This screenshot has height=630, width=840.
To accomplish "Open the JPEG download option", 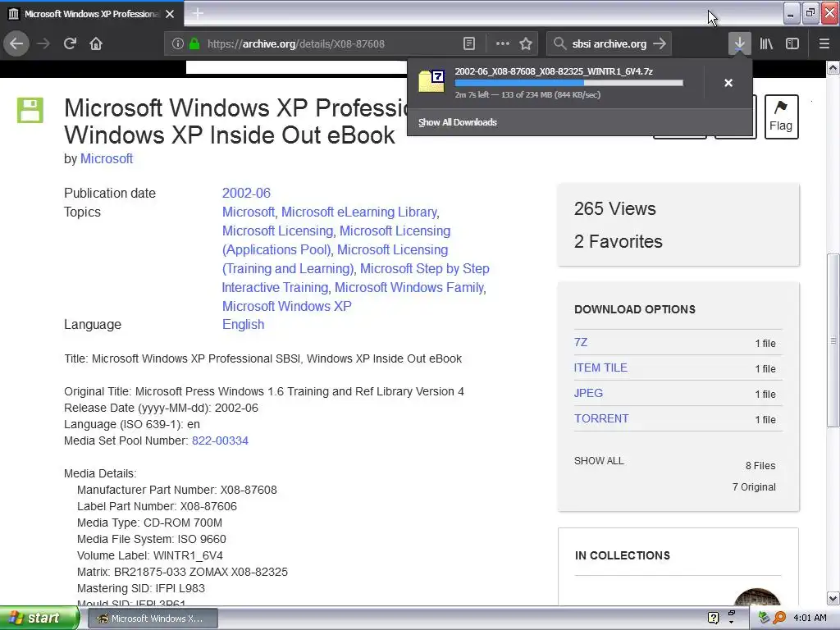I will (588, 393).
